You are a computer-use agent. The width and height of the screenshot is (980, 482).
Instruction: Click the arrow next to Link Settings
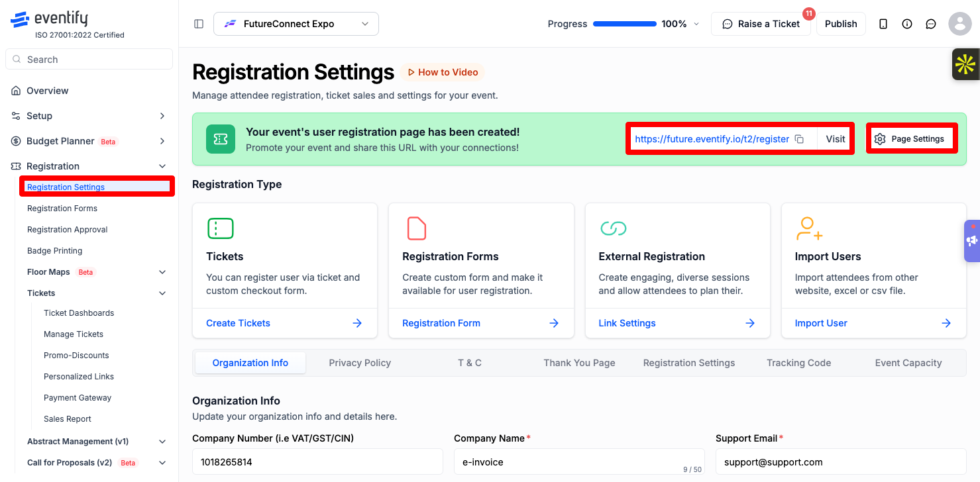(x=750, y=323)
